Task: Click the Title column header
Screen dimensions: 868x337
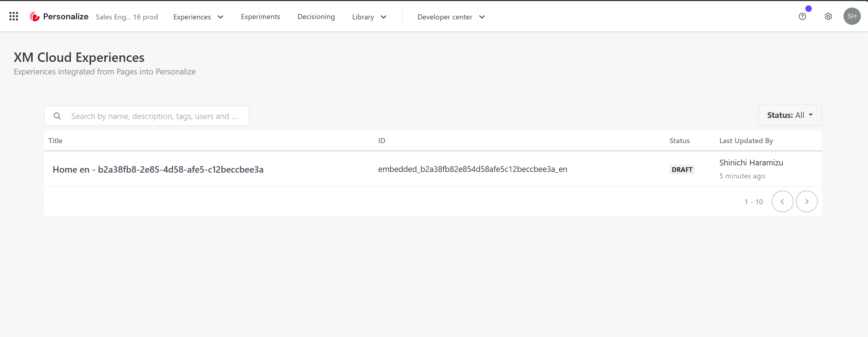Action: tap(55, 141)
